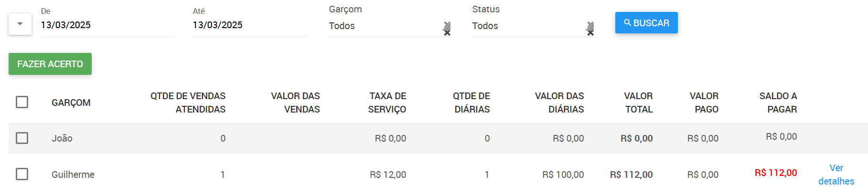The width and height of the screenshot is (868, 195).
Task: Sort by SALDO A PAGAR column header
Action: (778, 103)
